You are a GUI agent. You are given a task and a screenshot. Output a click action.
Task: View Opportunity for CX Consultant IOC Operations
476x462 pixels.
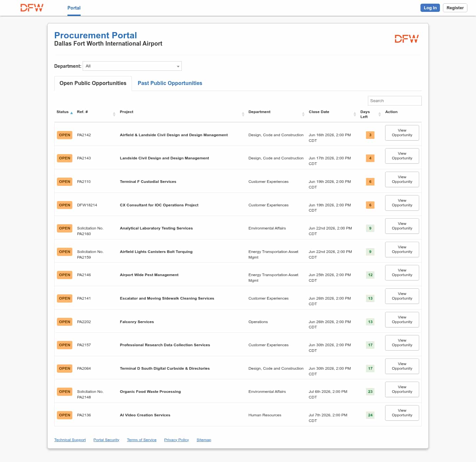coord(402,203)
